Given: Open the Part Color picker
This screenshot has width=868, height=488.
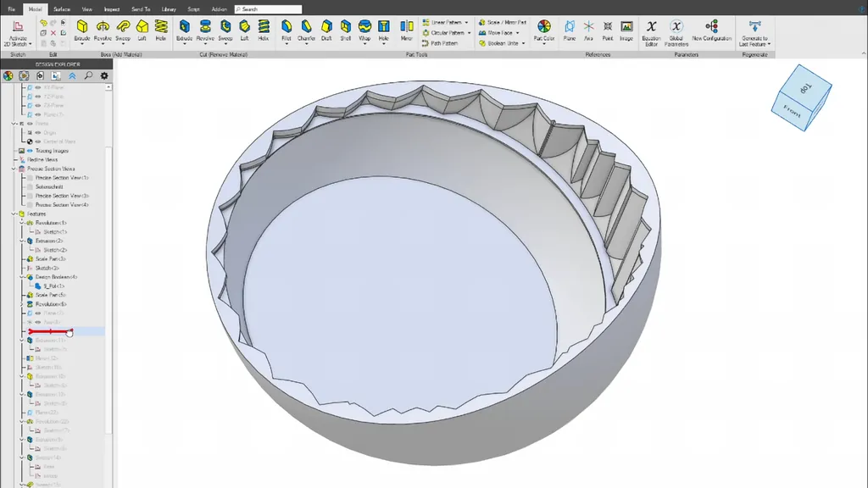Looking at the screenshot, I should (544, 30).
